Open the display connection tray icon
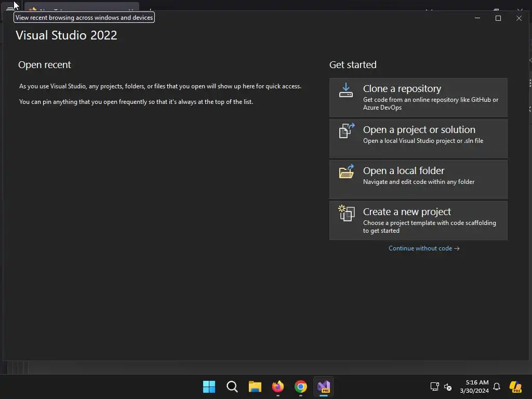The image size is (532, 399). [435, 387]
